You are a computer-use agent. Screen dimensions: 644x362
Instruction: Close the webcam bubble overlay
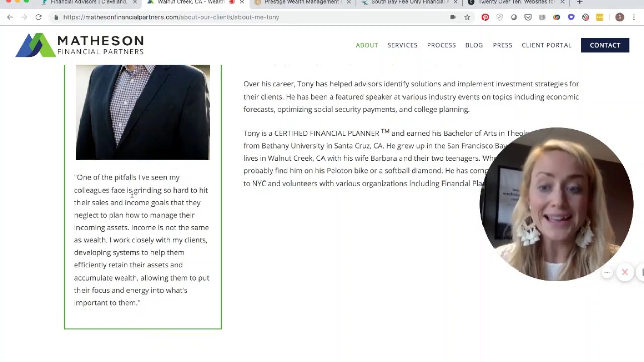[x=625, y=272]
